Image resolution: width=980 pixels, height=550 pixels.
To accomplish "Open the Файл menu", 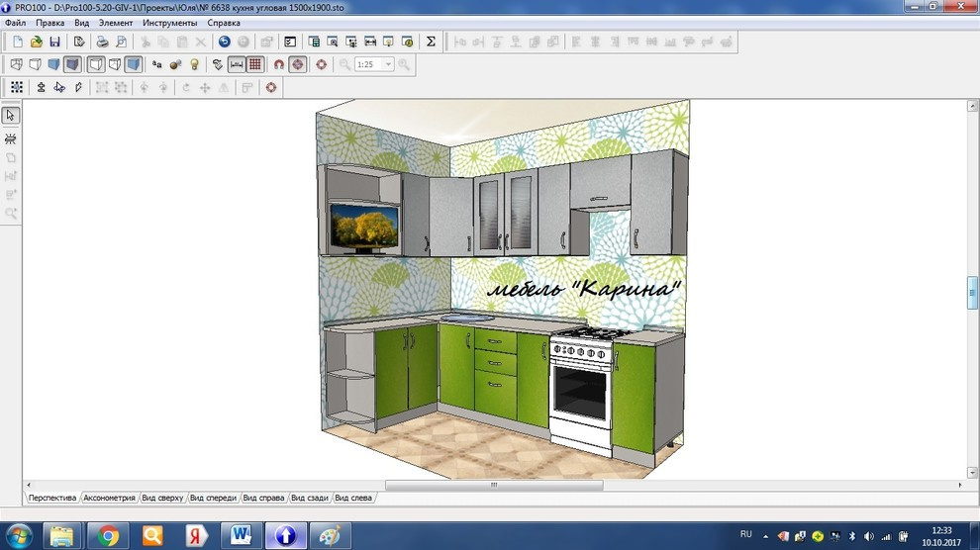I will point(15,22).
